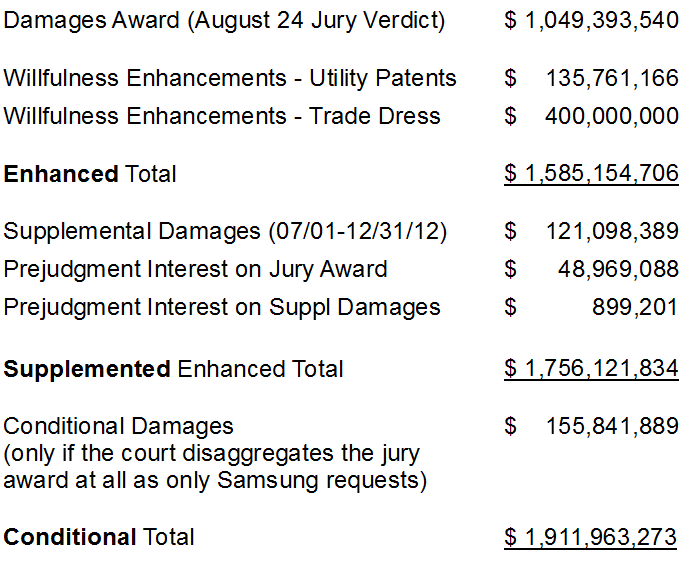Select the $155,841,889 conditional damages amount
Image resolution: width=689 pixels, height=566 pixels.
coord(591,426)
